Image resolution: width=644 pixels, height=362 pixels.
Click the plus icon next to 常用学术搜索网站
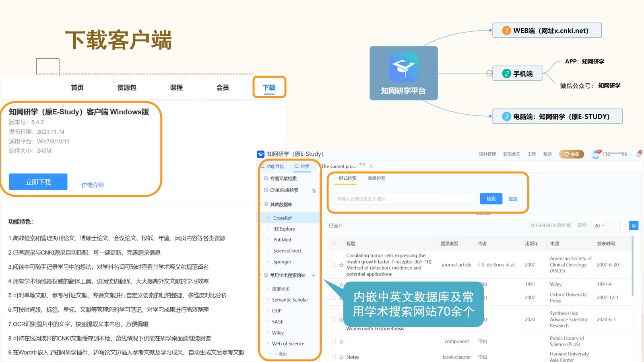pyautogui.click(x=314, y=276)
